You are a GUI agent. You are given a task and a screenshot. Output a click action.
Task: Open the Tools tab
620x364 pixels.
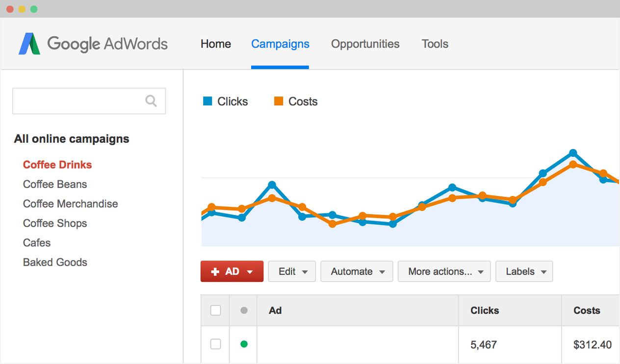click(x=435, y=44)
